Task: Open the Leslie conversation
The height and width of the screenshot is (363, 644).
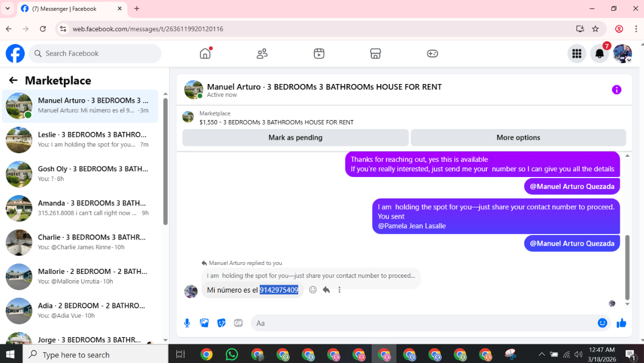Action: click(80, 140)
